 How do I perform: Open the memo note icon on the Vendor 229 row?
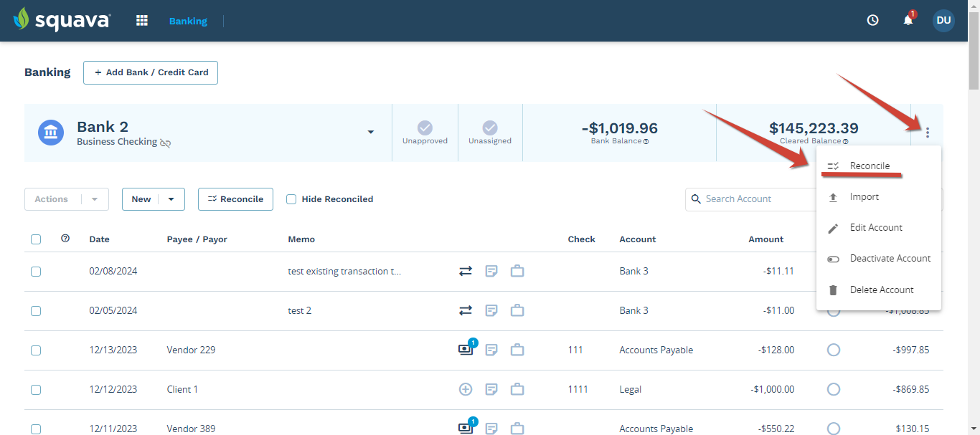coord(491,350)
